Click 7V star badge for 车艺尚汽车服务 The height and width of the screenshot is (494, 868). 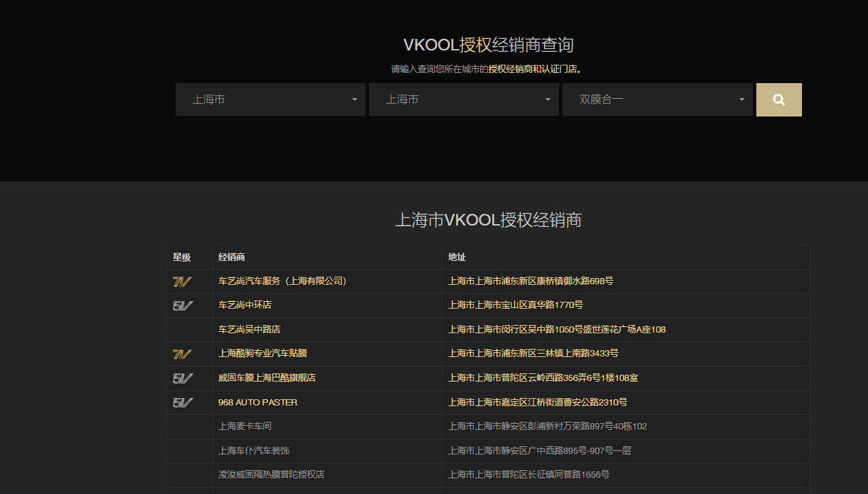(182, 281)
